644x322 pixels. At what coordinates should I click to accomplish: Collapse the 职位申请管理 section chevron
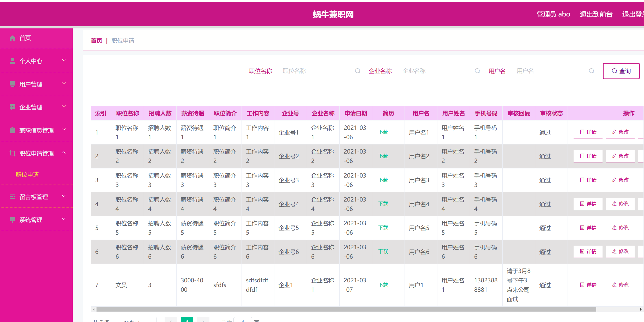tap(64, 153)
